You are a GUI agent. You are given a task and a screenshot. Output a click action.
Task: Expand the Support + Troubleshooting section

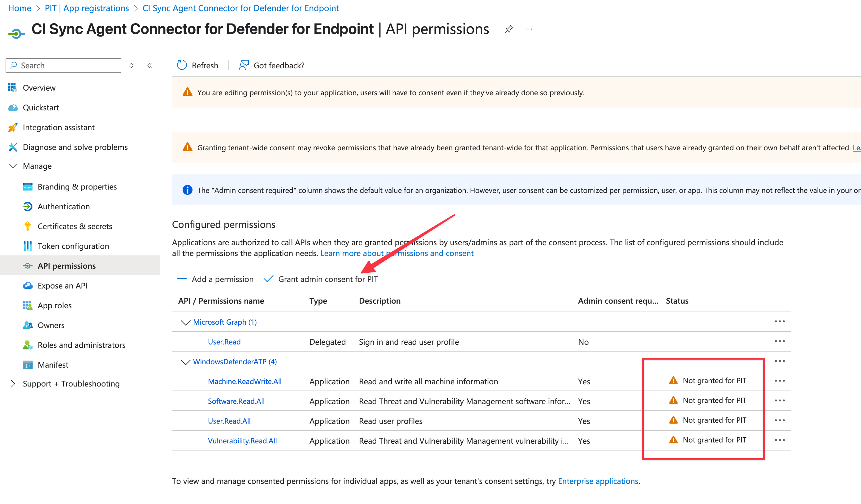click(x=13, y=384)
